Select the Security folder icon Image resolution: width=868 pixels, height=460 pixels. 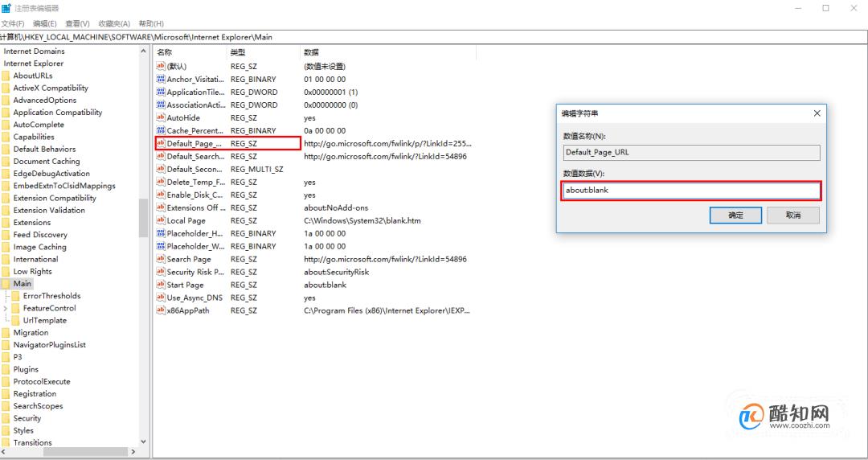(6, 418)
